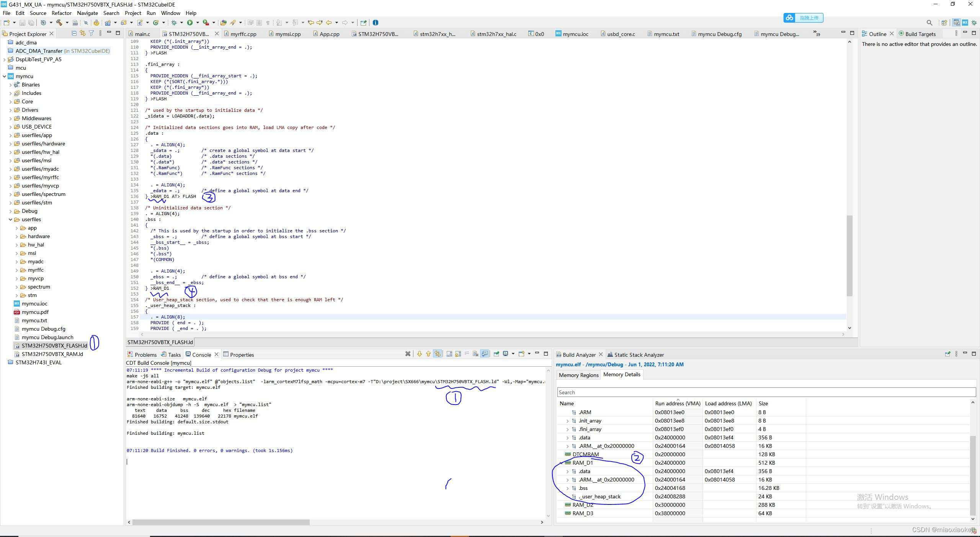980x537 pixels.
Task: Open the main.c editor tab
Action: (x=142, y=34)
